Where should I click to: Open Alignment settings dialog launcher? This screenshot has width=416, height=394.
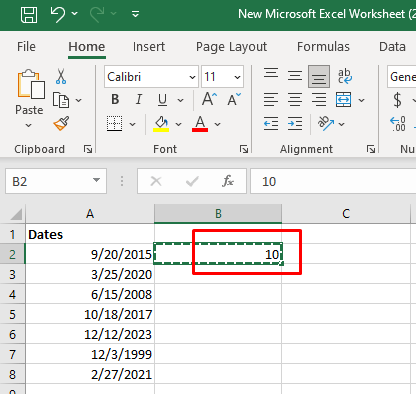pyautogui.click(x=371, y=149)
